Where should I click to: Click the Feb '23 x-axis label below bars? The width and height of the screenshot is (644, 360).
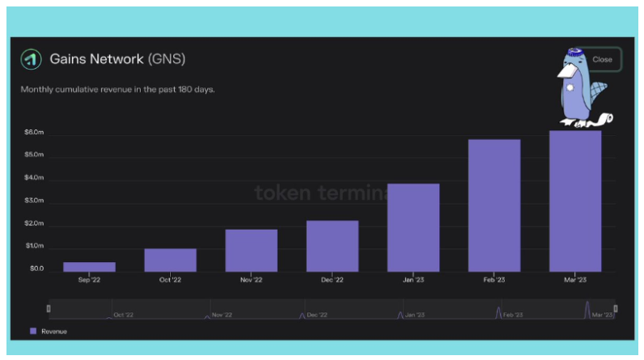494,280
